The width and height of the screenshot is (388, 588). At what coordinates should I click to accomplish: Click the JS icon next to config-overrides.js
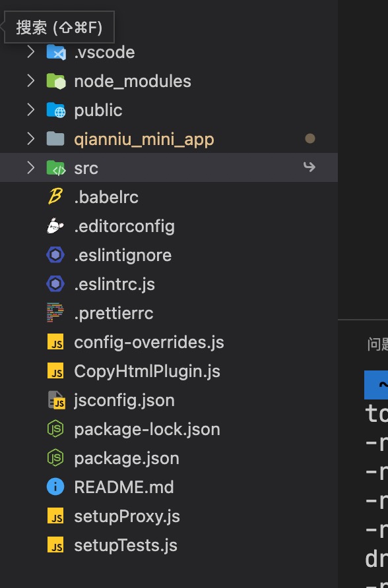point(55,342)
